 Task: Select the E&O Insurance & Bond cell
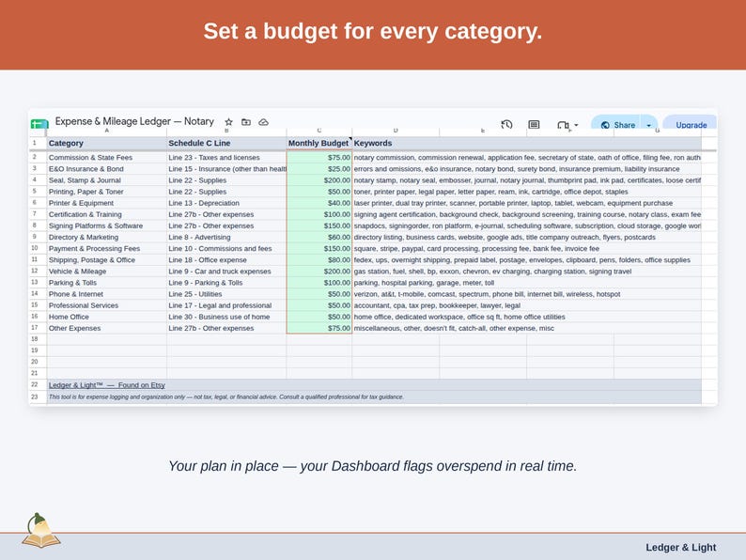[107, 169]
